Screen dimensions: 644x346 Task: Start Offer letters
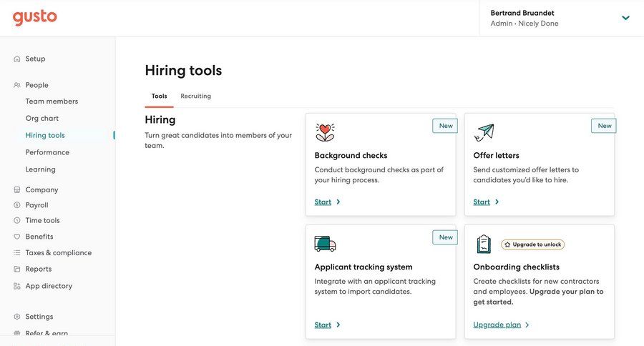pyautogui.click(x=482, y=202)
